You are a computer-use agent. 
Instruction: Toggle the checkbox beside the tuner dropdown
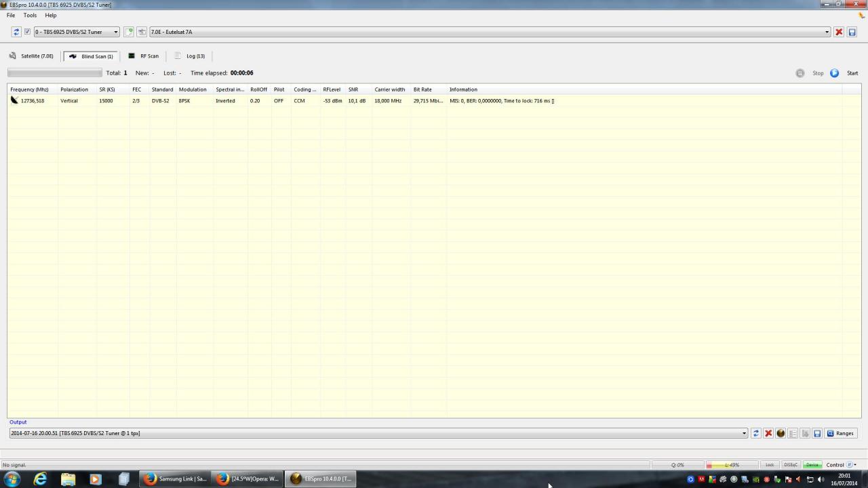[x=27, y=32]
